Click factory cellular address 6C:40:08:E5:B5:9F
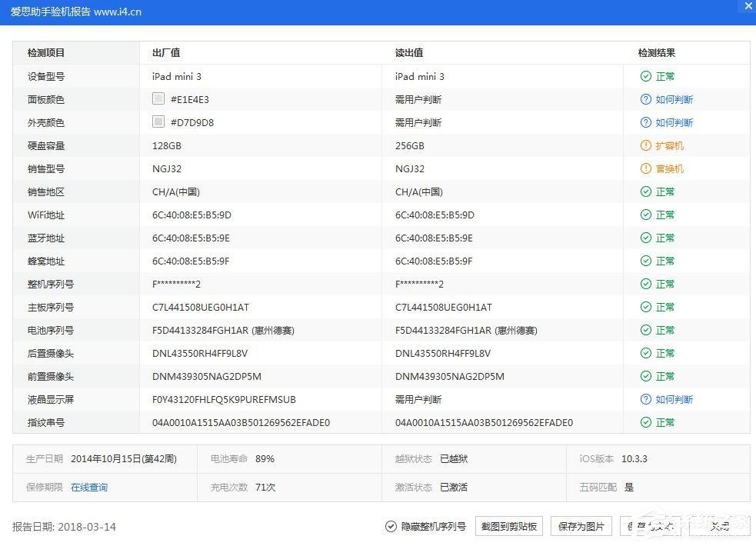This screenshot has width=756, height=546. (x=191, y=261)
